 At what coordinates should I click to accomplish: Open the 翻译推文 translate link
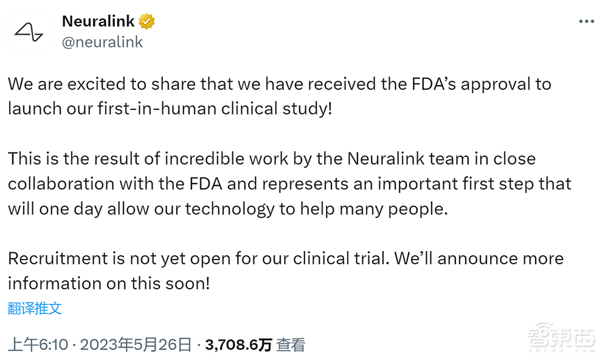click(34, 308)
